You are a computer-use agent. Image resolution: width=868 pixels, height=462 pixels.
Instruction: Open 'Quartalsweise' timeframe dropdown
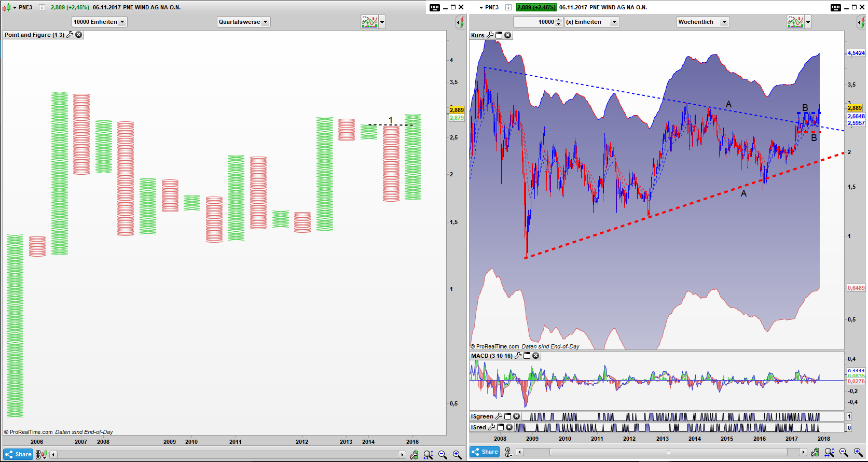pyautogui.click(x=243, y=22)
